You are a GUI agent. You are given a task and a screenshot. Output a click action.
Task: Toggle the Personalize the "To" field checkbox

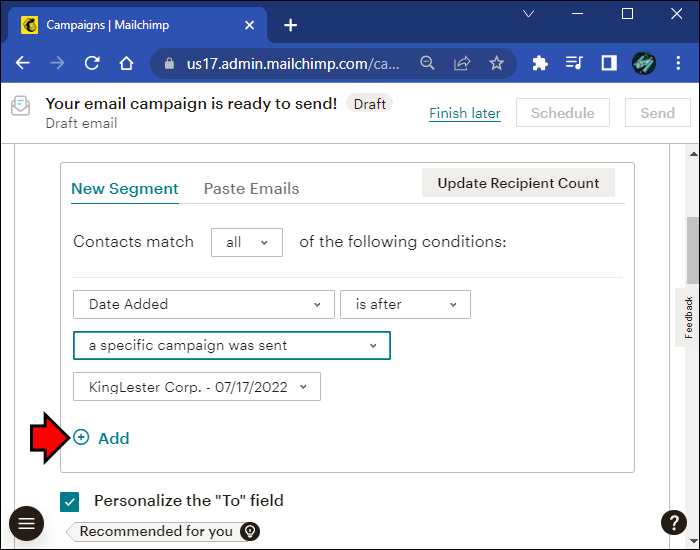pos(70,501)
